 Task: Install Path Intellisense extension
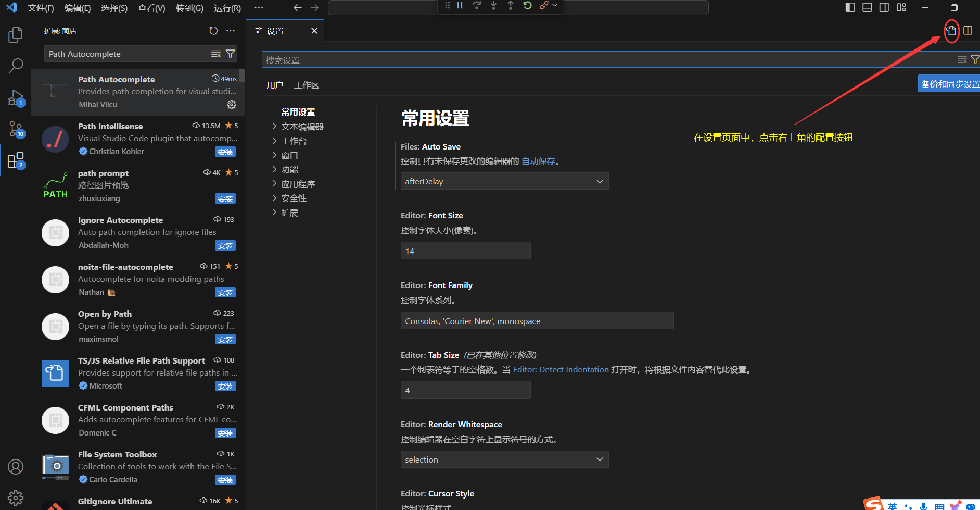(225, 152)
